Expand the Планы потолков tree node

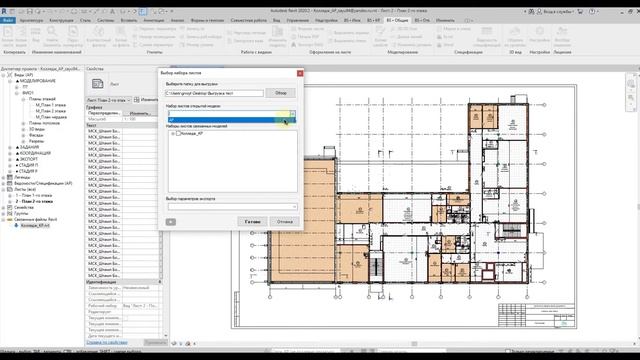point(23,123)
